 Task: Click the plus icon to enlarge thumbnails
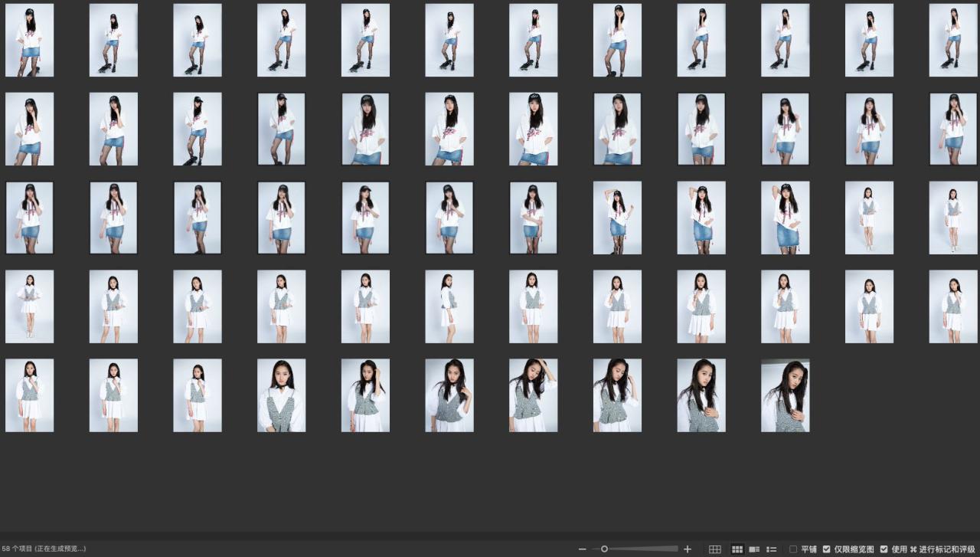click(688, 549)
